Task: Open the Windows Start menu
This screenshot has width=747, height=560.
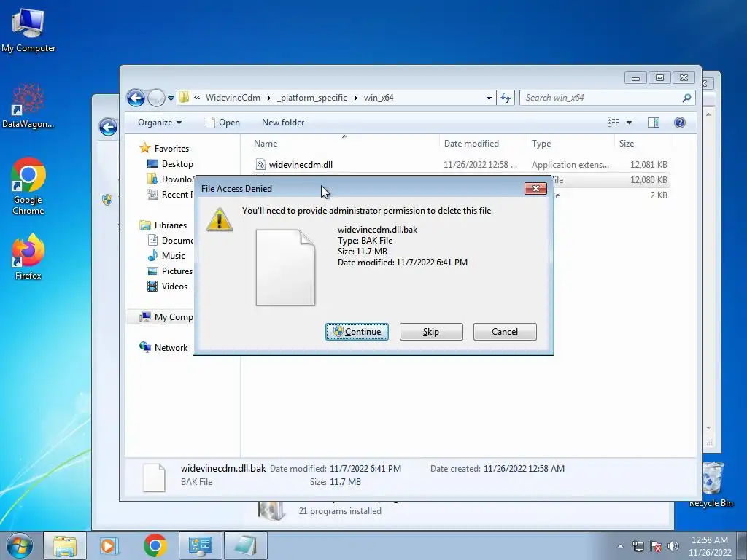Action: point(20,545)
